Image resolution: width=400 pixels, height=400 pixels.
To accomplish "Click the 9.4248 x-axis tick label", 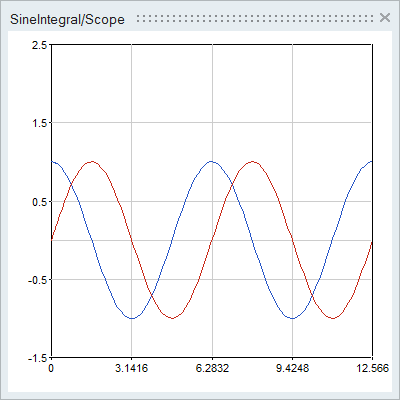I will click(293, 368).
